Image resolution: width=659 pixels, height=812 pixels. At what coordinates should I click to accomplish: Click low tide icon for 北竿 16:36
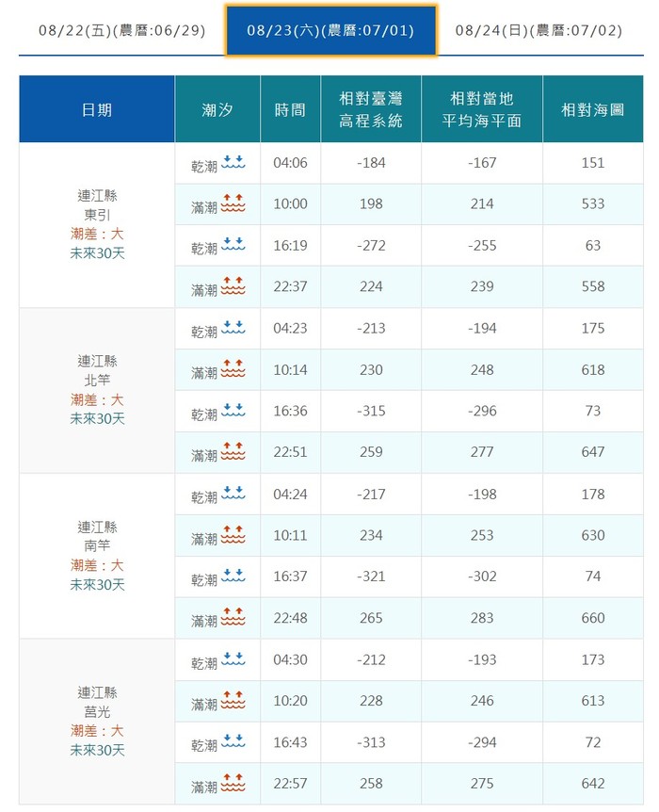click(x=233, y=412)
